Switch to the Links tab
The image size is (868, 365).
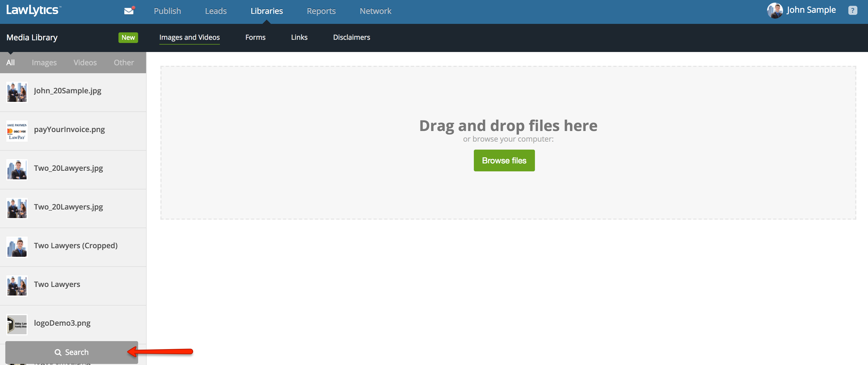click(299, 37)
